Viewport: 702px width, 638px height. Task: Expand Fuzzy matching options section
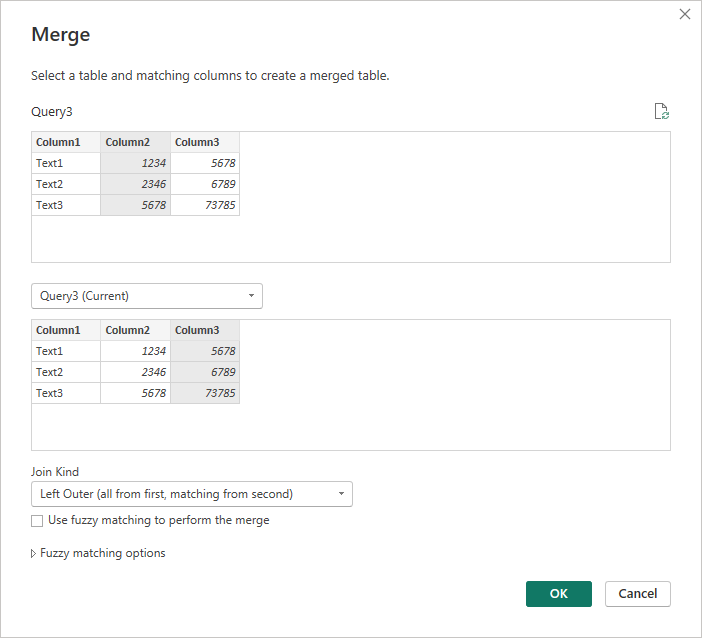point(98,553)
